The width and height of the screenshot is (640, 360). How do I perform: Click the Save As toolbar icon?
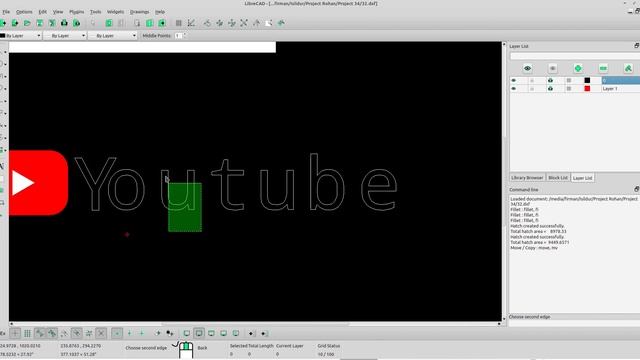click(x=52, y=23)
